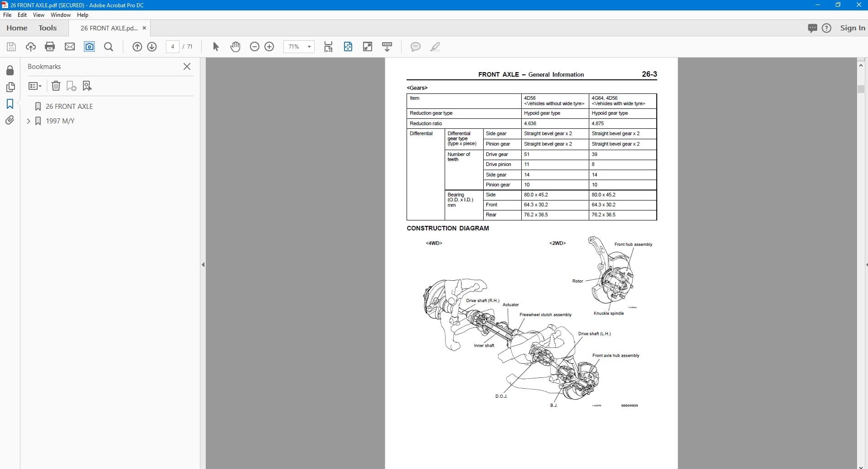Viewport: 868px width, 469px height.
Task: Close the 26 FRONT AXLE.pdf tab
Action: 144,28
